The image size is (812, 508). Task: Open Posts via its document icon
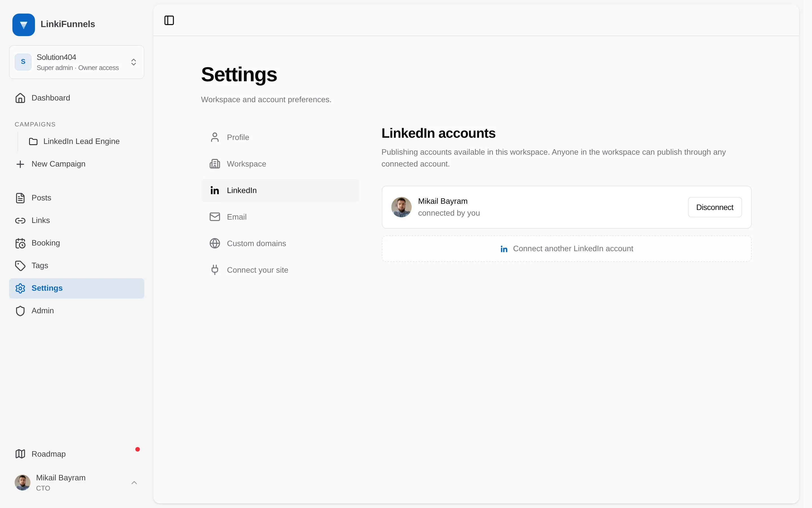tap(20, 198)
